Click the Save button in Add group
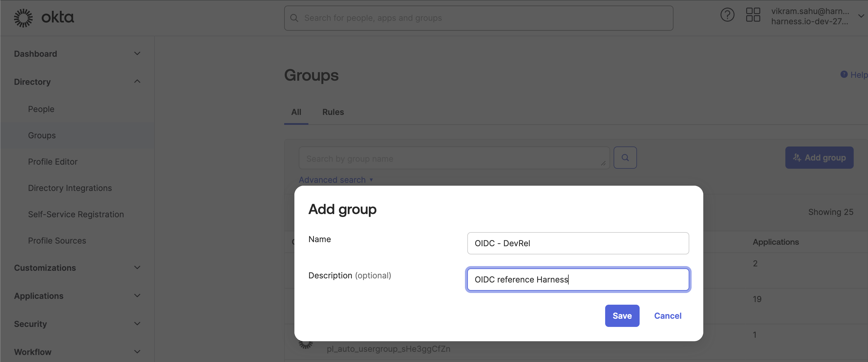The height and width of the screenshot is (362, 868). pyautogui.click(x=622, y=316)
